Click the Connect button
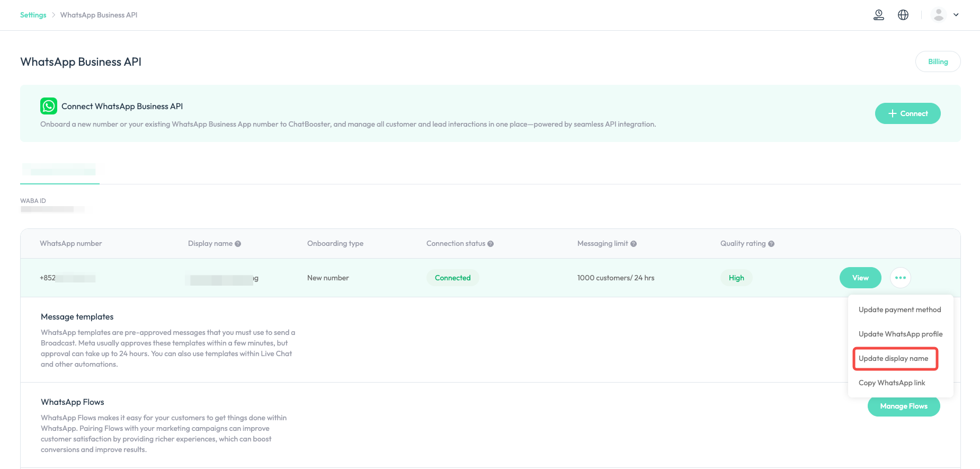Image resolution: width=980 pixels, height=469 pixels. (907, 113)
